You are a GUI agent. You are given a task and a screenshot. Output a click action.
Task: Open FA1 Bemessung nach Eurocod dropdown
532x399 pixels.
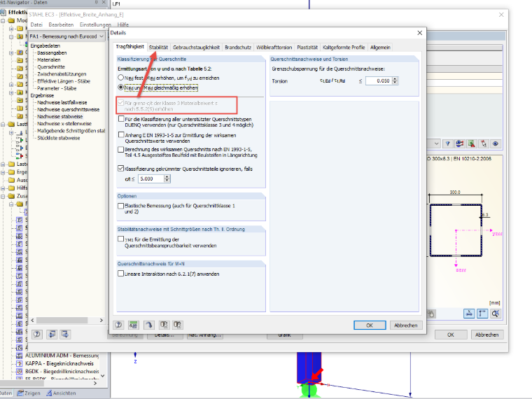[x=101, y=36]
